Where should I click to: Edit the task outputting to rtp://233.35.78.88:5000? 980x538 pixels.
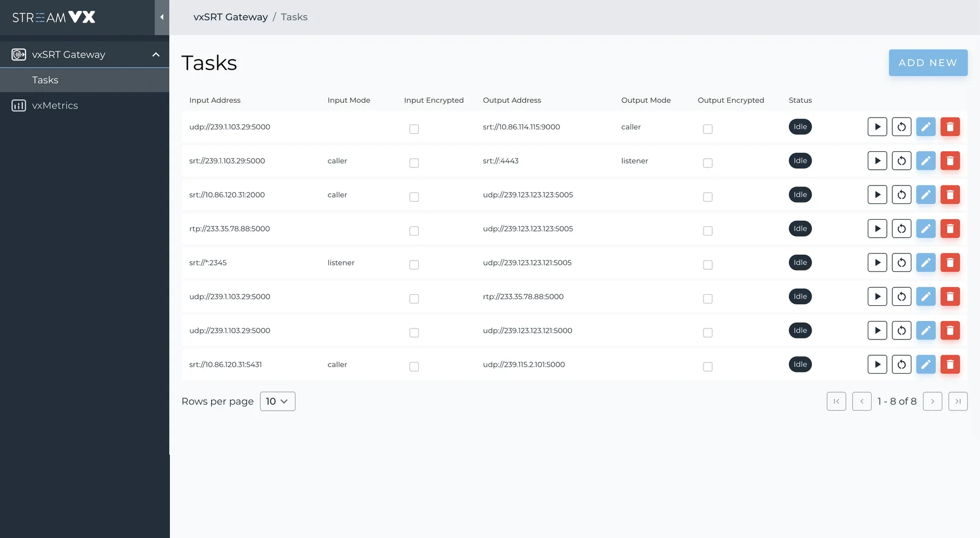pyautogui.click(x=926, y=296)
